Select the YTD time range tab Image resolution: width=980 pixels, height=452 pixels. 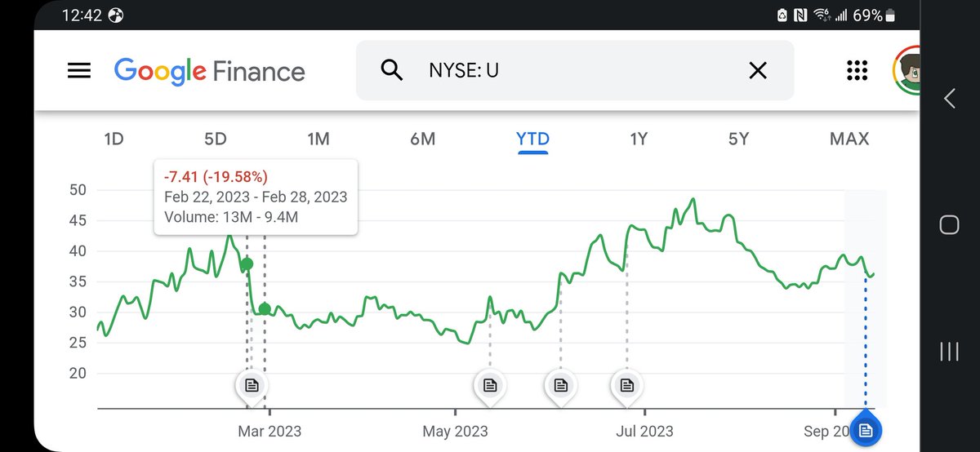click(532, 140)
